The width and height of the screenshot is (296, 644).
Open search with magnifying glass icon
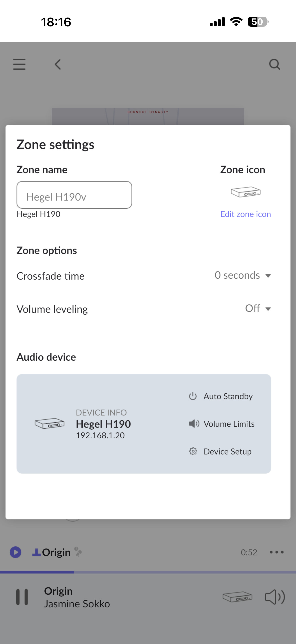[x=274, y=64]
